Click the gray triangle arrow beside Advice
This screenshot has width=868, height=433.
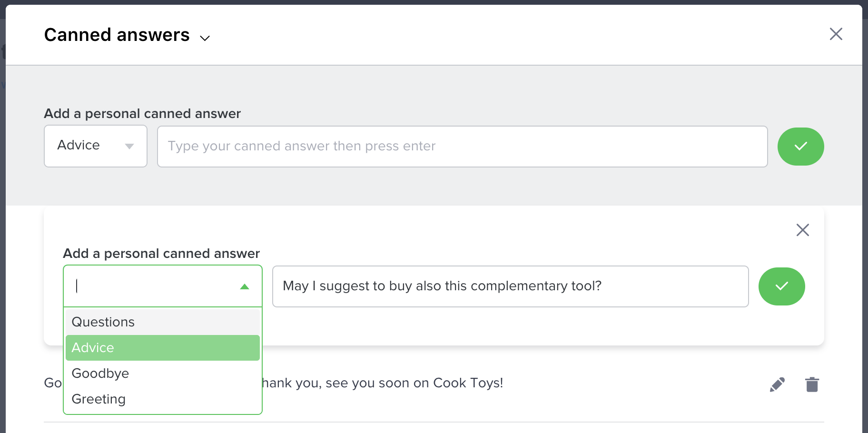(129, 146)
